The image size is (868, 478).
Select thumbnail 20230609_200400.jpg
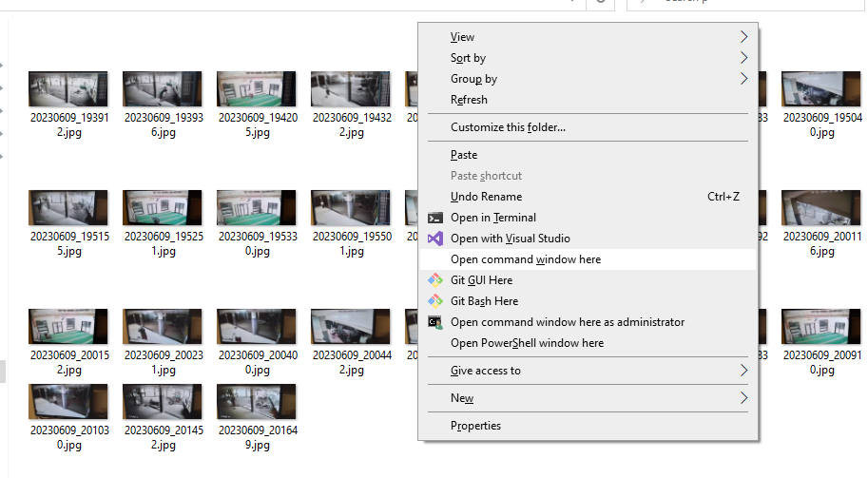coord(257,326)
